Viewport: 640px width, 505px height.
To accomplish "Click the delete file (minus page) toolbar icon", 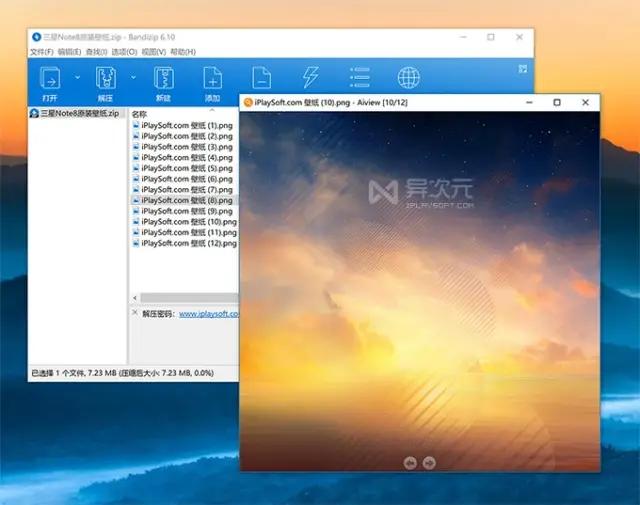I will (x=261, y=78).
